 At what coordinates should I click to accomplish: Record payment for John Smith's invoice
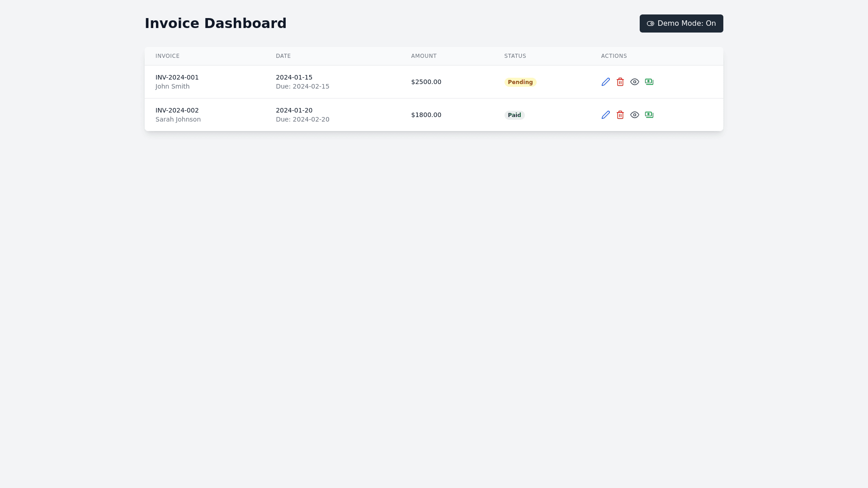pos(649,82)
